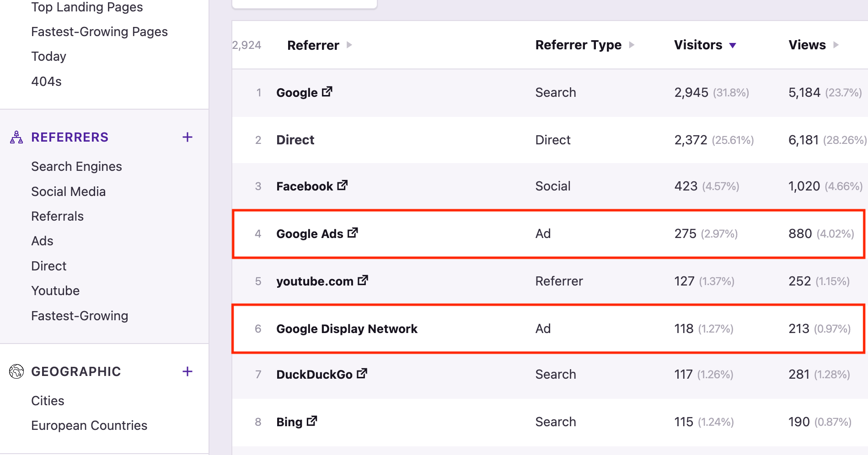Image resolution: width=868 pixels, height=455 pixels.
Task: Expand the Referrer Type sort chevron
Action: pyautogui.click(x=632, y=45)
